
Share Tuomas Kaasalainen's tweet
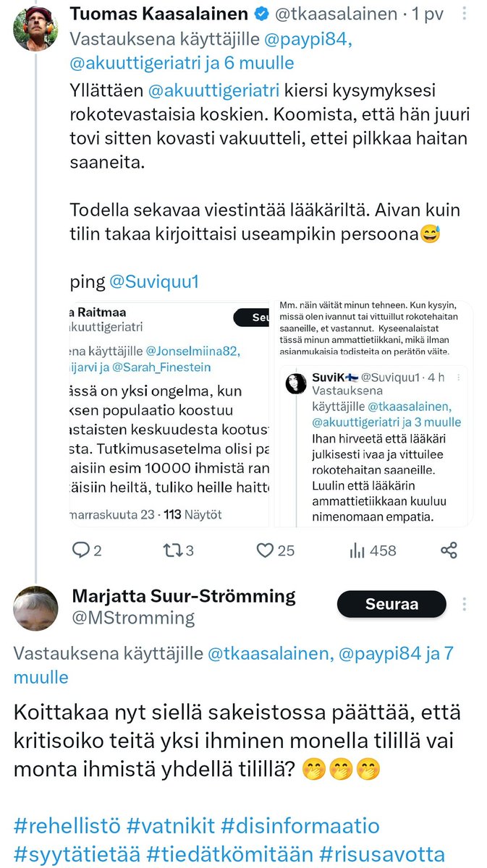pyautogui.click(x=449, y=550)
